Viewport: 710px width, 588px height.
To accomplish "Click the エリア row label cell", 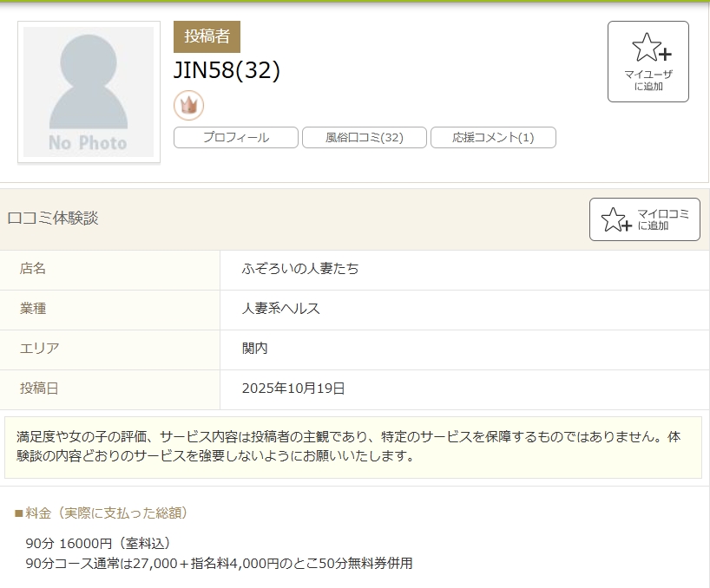I will [x=39, y=349].
